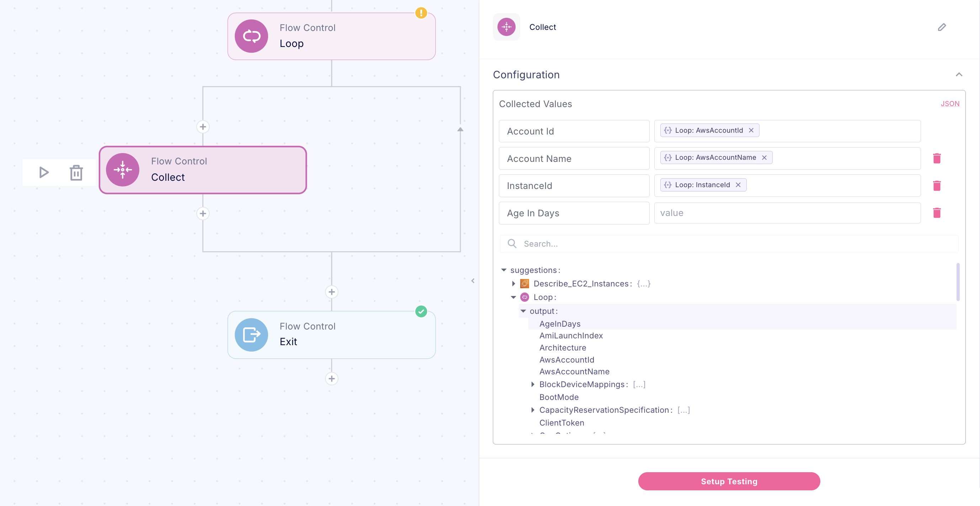Screen dimensions: 980x506
Task: Collapse the Configuration section
Action: click(x=959, y=75)
